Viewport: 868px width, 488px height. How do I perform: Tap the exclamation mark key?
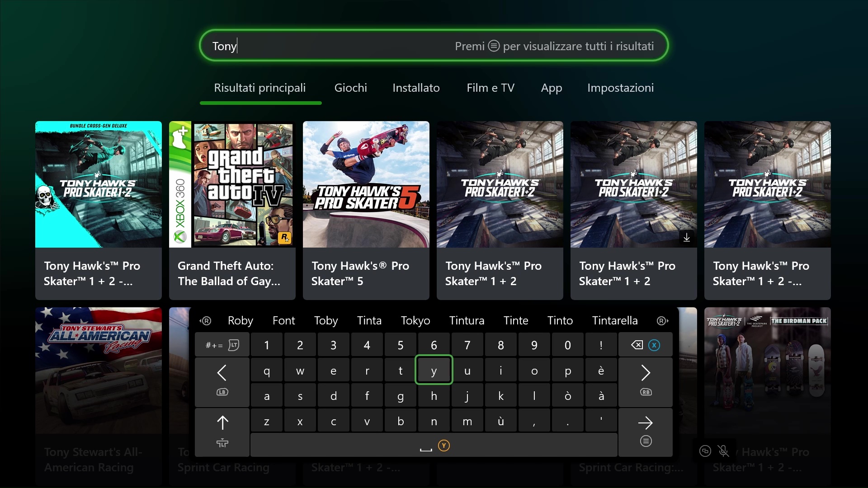point(601,345)
